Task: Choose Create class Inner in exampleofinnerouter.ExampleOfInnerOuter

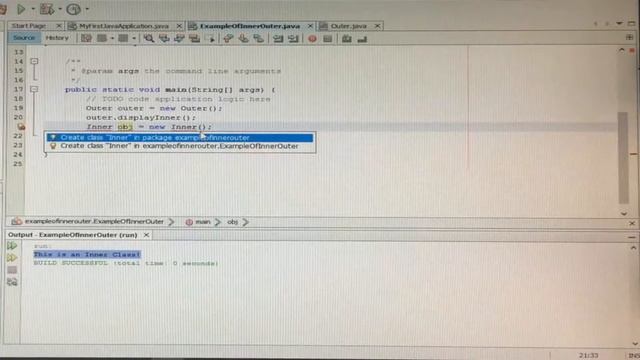Action: click(x=180, y=146)
